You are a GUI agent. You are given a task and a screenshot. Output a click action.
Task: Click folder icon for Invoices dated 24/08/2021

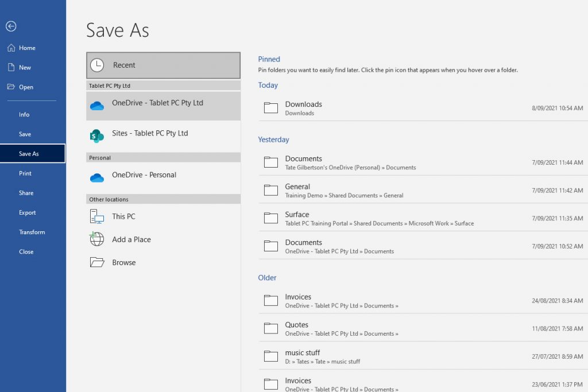[271, 300]
